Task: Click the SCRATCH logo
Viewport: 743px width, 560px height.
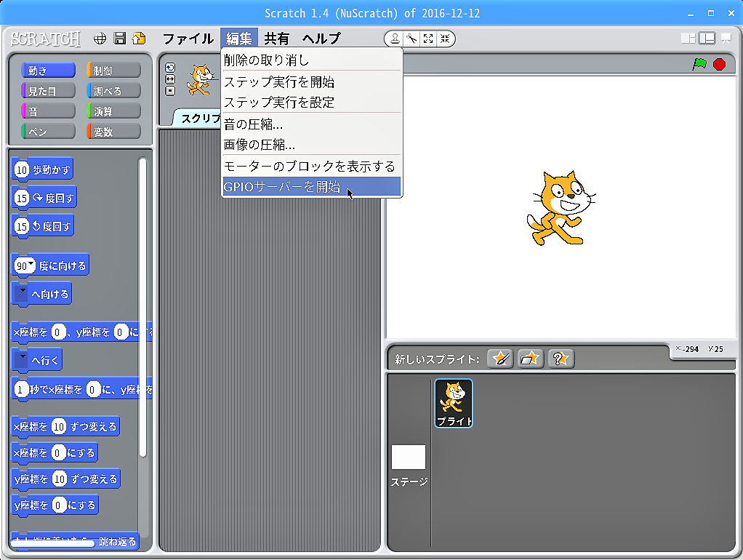Action: [x=46, y=39]
